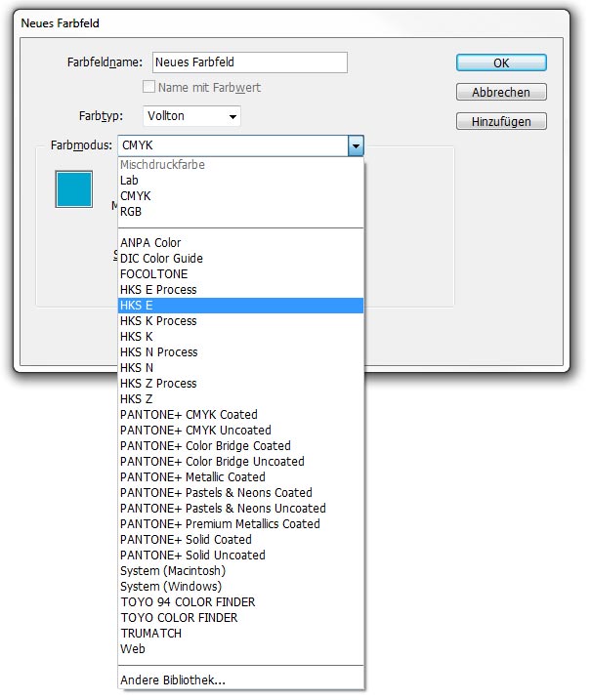Select PANTONE+ Color Bridge Coated
Image resolution: width=591 pixels, height=700 pixels.
pos(240,446)
